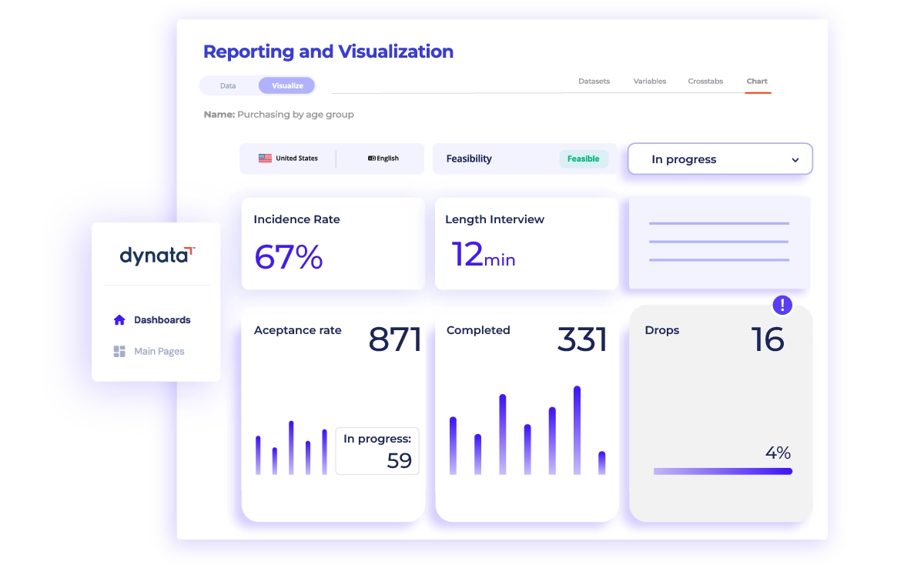Click the Feasible status badge
This screenshot has width=924, height=568.
[x=583, y=159]
